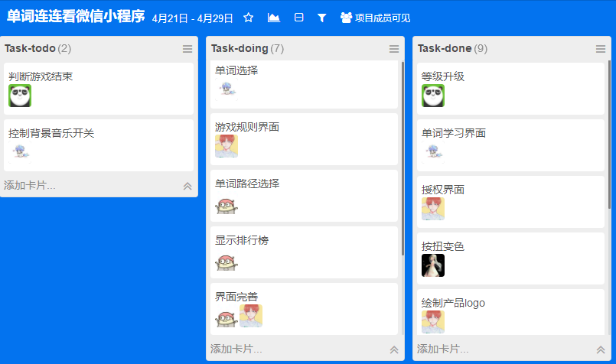
Task: Click 添加卡片 in Task-todo list
Action: tap(30, 185)
